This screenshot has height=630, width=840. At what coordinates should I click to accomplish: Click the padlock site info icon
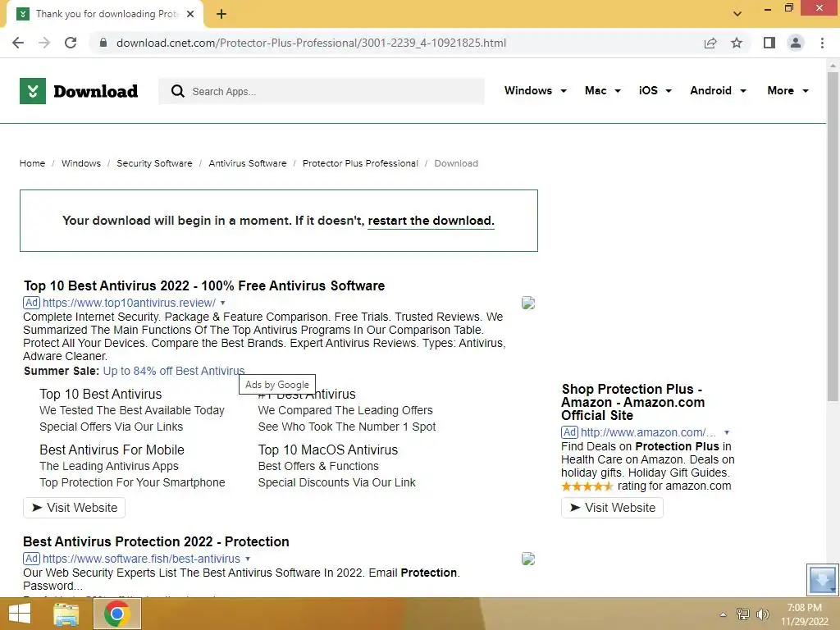click(x=103, y=43)
